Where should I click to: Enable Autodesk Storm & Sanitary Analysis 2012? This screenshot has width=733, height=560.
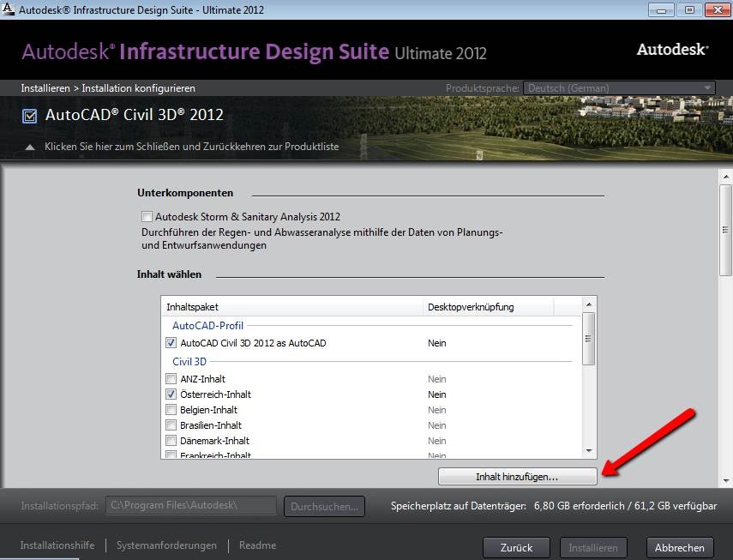coord(147,216)
